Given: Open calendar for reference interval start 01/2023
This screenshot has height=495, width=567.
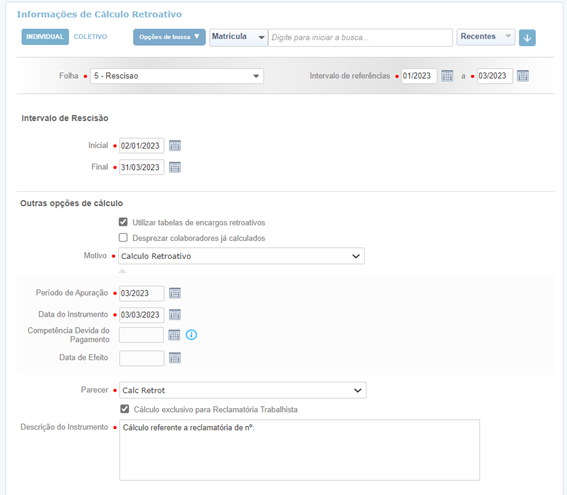Looking at the screenshot, I should point(447,76).
